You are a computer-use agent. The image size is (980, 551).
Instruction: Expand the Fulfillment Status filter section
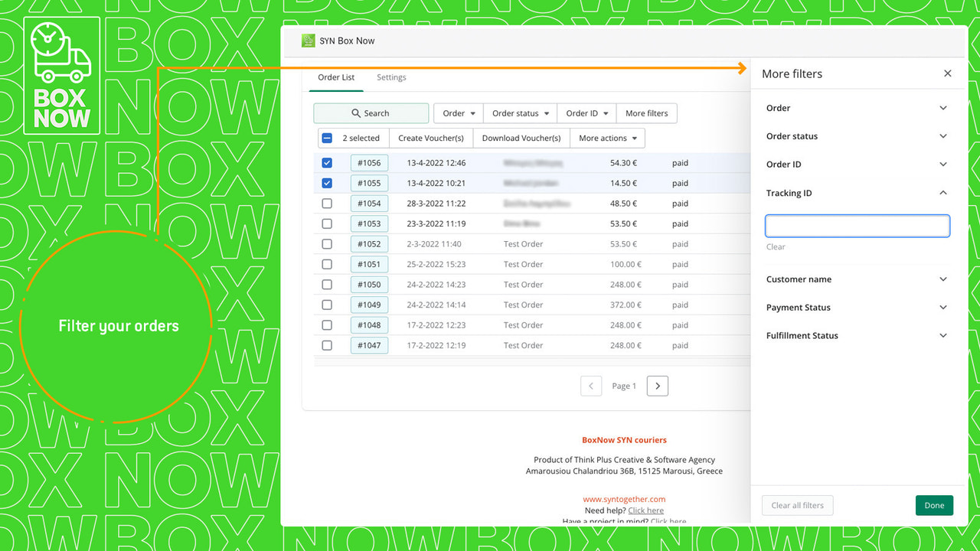point(857,336)
